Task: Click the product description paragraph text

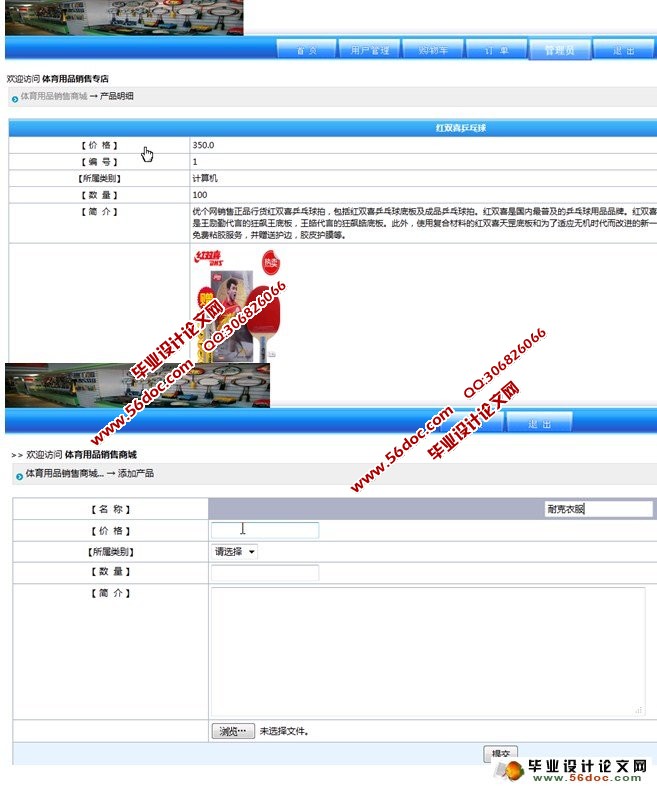Action: [x=424, y=223]
